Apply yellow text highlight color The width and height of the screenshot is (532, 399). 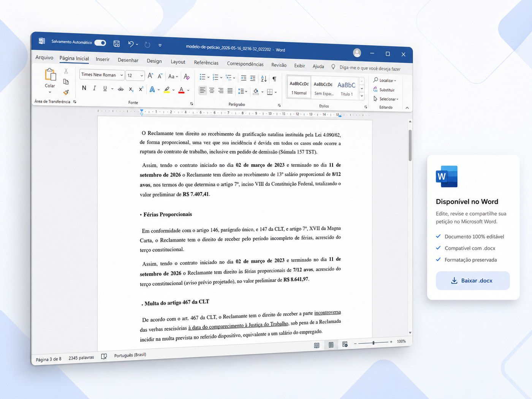(x=166, y=90)
